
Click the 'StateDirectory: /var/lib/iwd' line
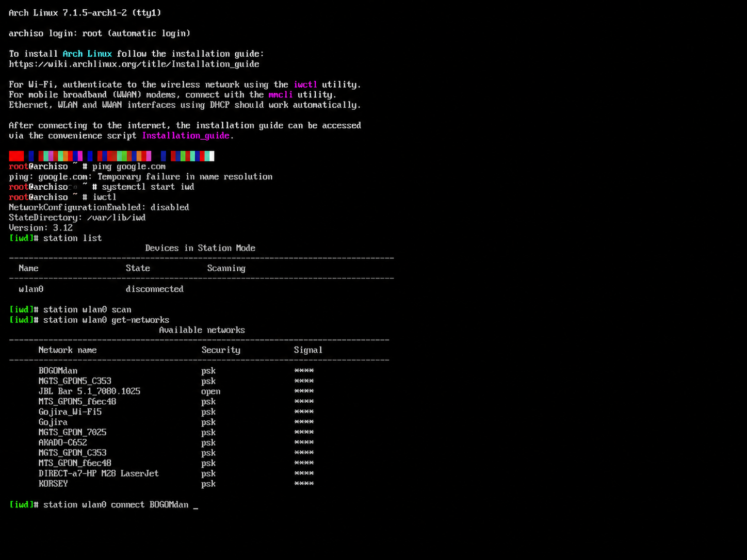coord(77,218)
